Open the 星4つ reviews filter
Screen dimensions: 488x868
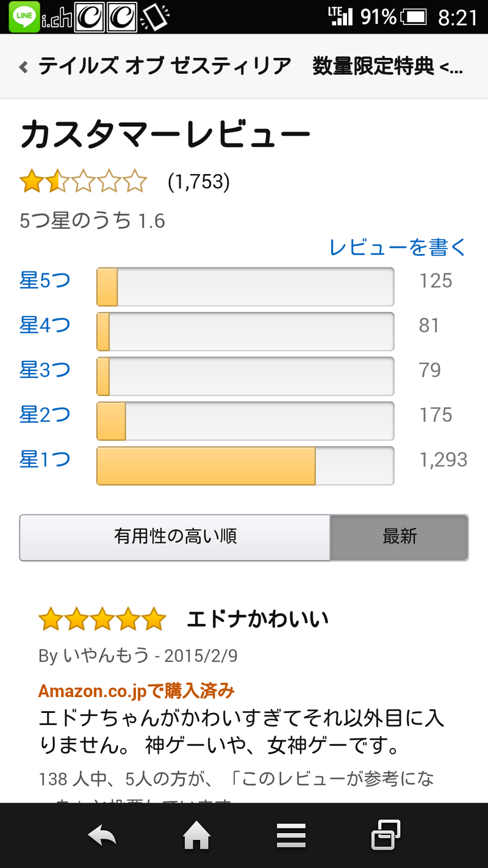pyautogui.click(x=45, y=325)
